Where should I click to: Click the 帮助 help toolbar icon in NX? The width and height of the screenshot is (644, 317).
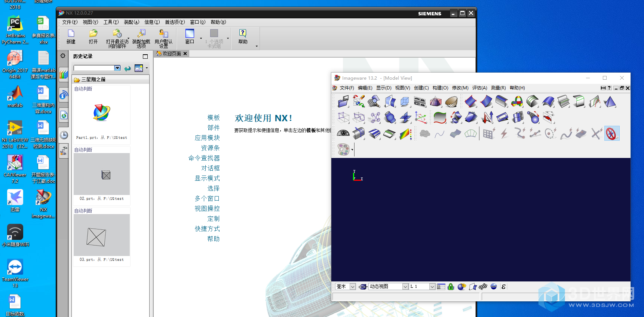click(x=243, y=37)
